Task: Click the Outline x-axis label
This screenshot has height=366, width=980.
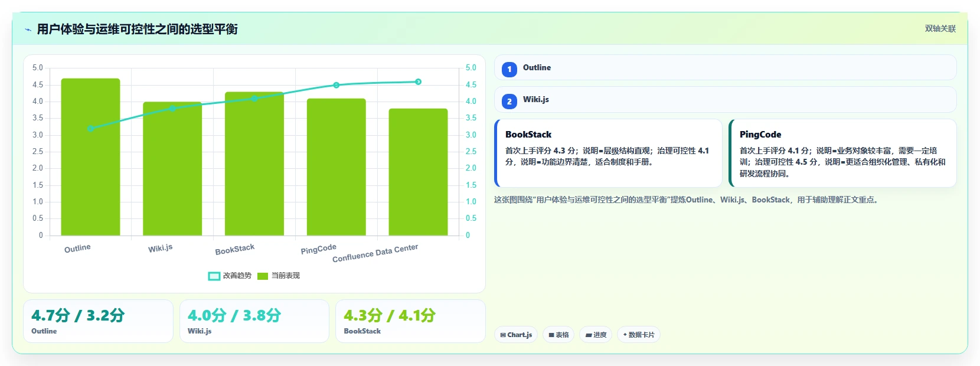Action: [x=77, y=249]
